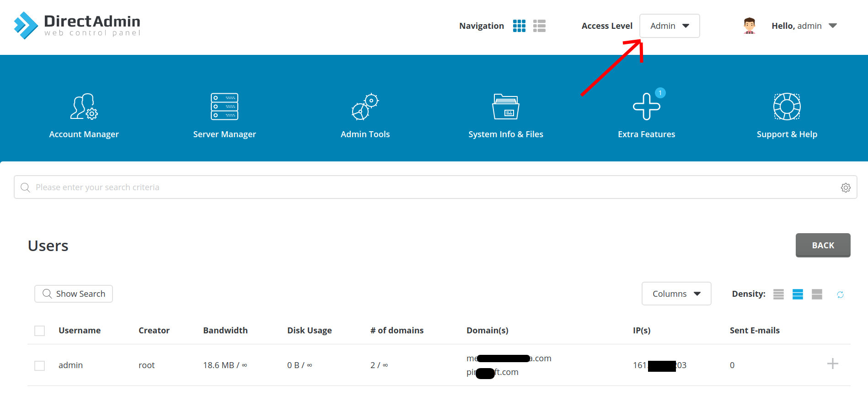
Task: Click the search settings gear icon
Action: click(x=846, y=187)
